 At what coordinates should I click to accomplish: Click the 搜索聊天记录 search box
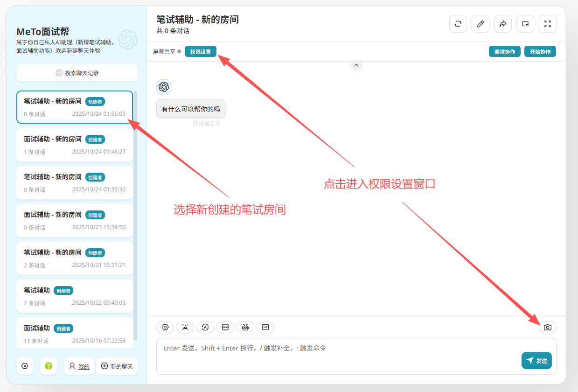coord(77,73)
